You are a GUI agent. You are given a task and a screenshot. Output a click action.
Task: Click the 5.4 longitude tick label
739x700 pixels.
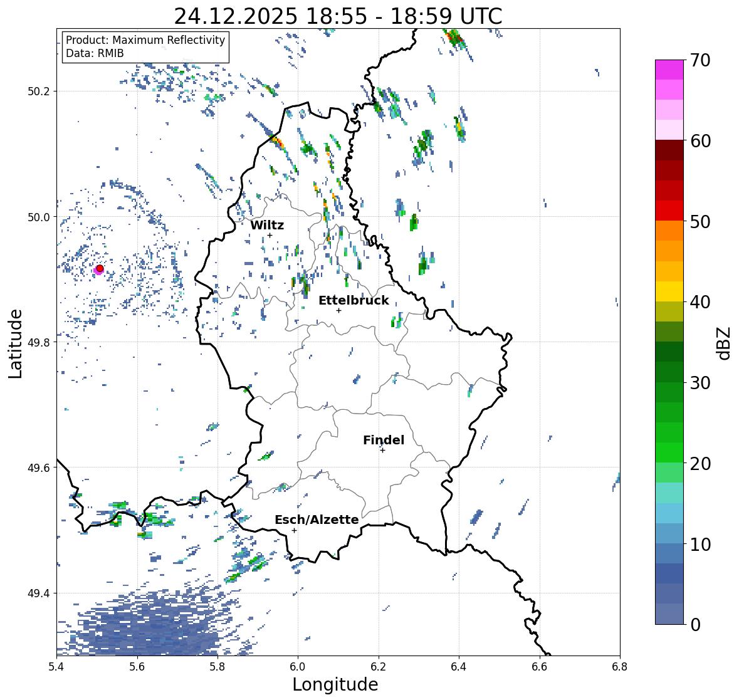(x=56, y=667)
